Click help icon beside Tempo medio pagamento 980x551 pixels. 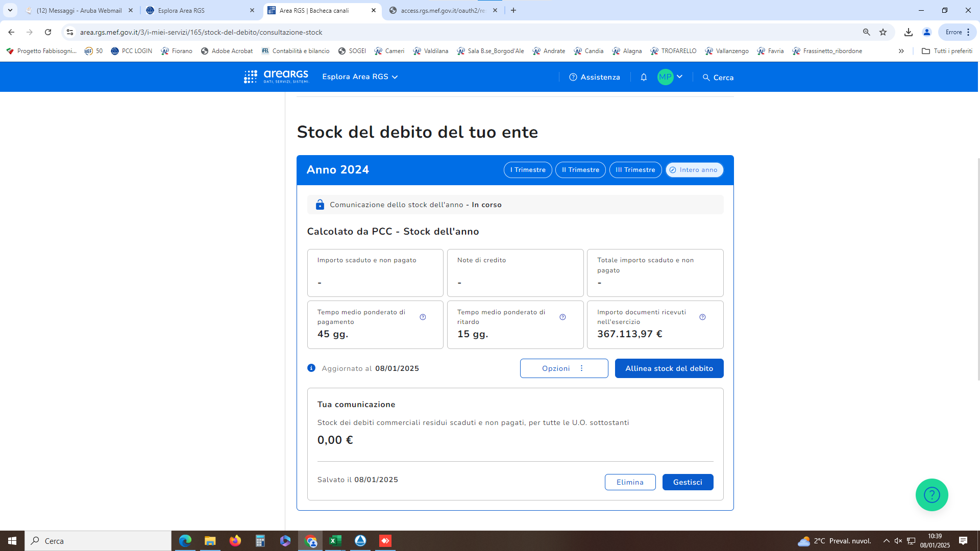[423, 317]
